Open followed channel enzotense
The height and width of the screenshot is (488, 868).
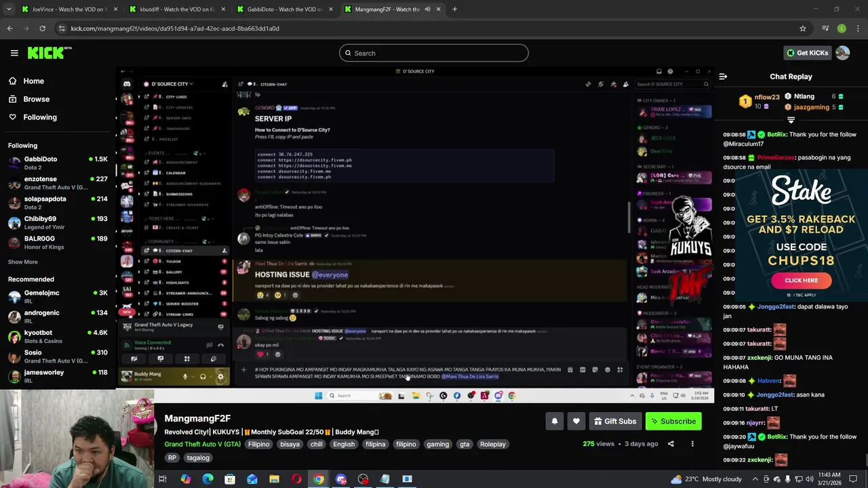58,183
